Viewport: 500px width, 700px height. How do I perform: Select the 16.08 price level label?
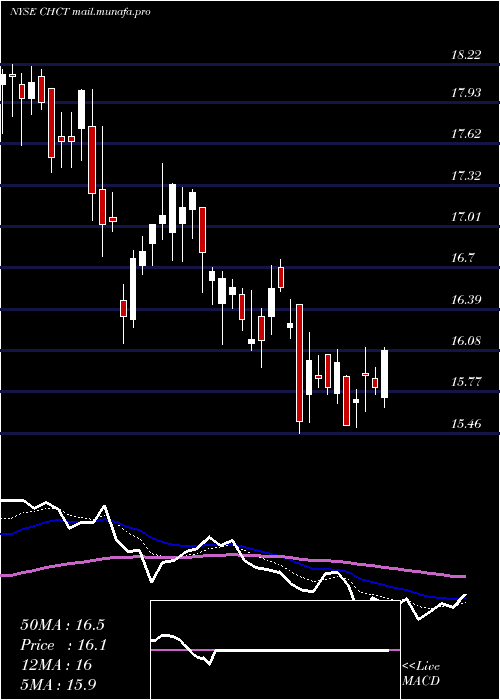coord(466,341)
